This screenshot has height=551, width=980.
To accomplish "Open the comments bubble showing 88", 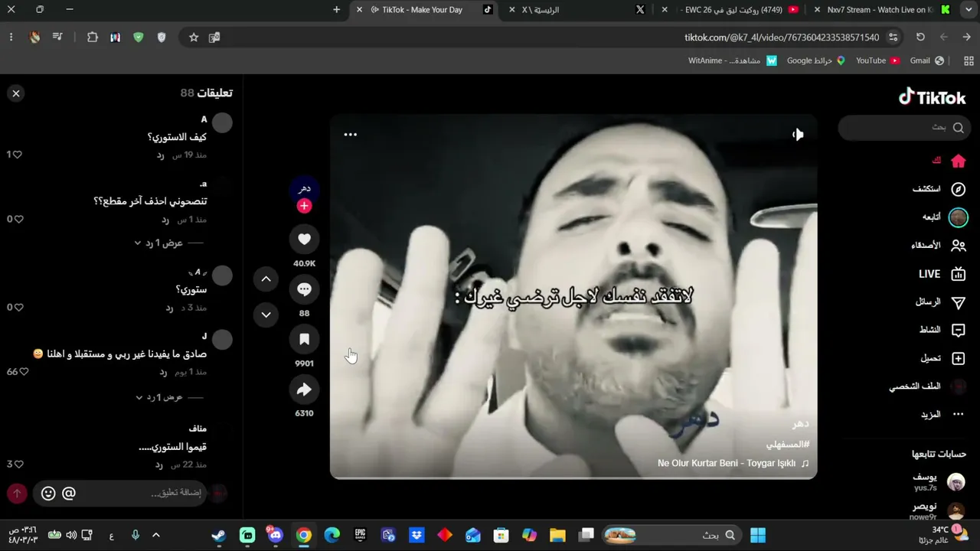I will (304, 289).
